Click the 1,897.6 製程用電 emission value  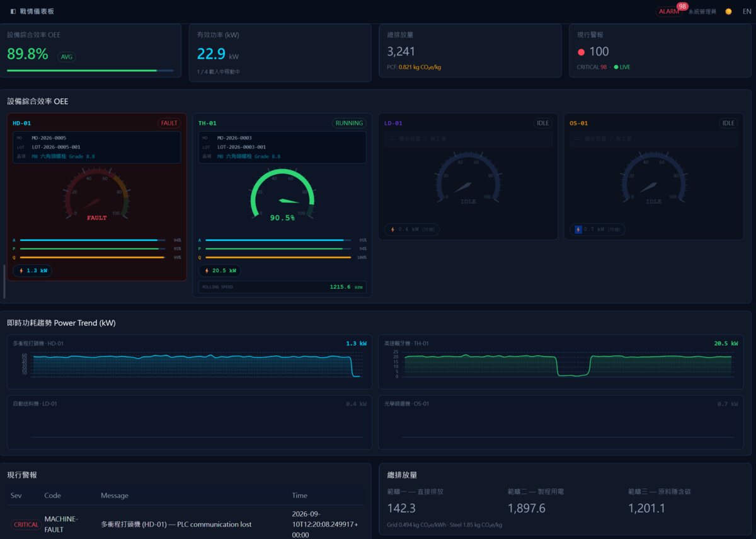coord(527,508)
